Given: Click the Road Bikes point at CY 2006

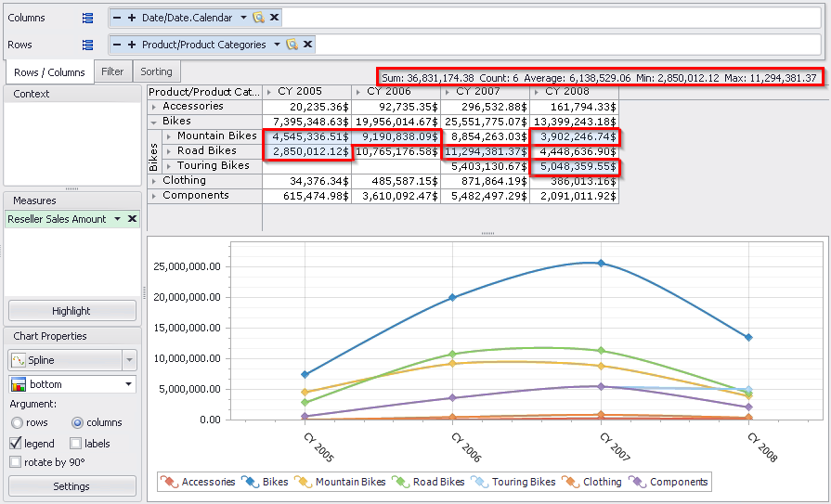Looking at the screenshot, I should click(x=452, y=354).
